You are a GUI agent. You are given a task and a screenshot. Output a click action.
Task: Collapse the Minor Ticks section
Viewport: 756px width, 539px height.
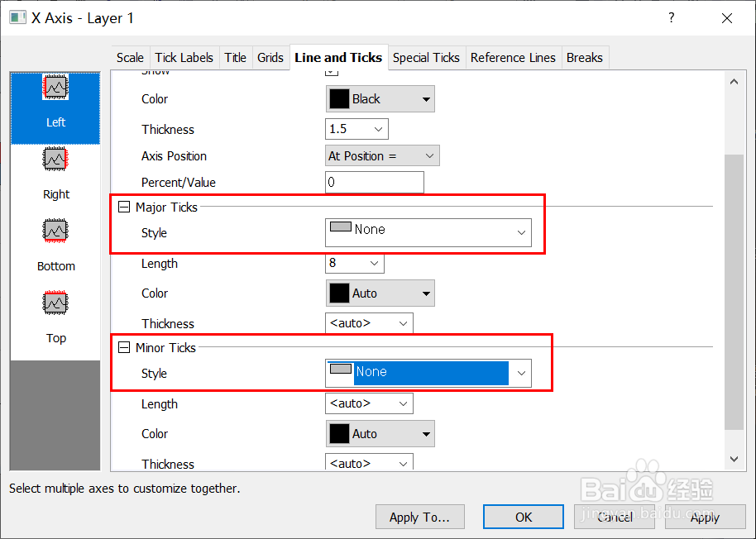124,347
